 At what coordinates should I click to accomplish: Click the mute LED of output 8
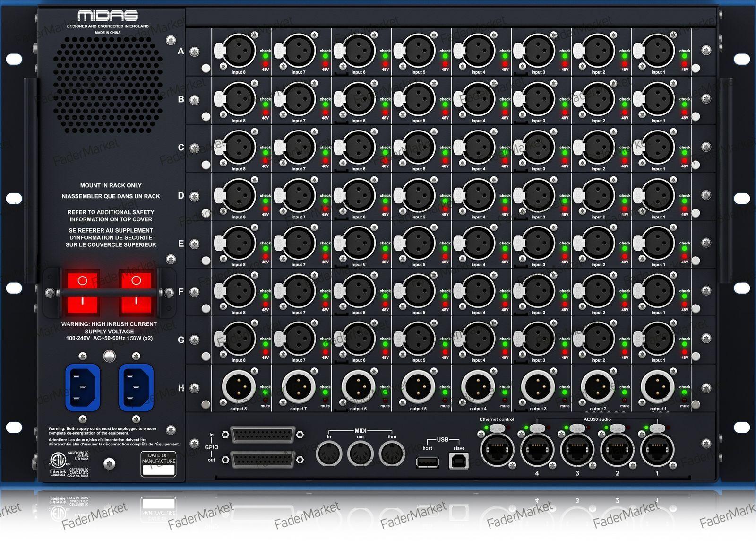[266, 401]
